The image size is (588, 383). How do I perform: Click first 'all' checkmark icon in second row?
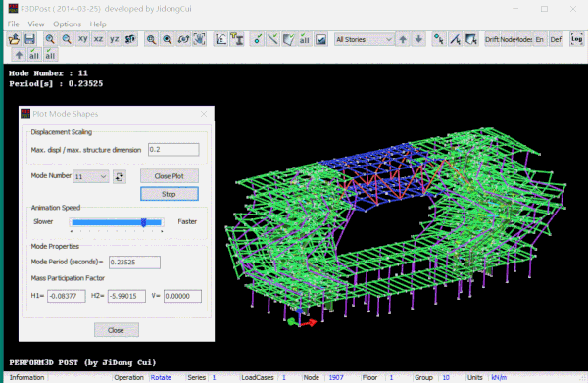[x=34, y=55]
